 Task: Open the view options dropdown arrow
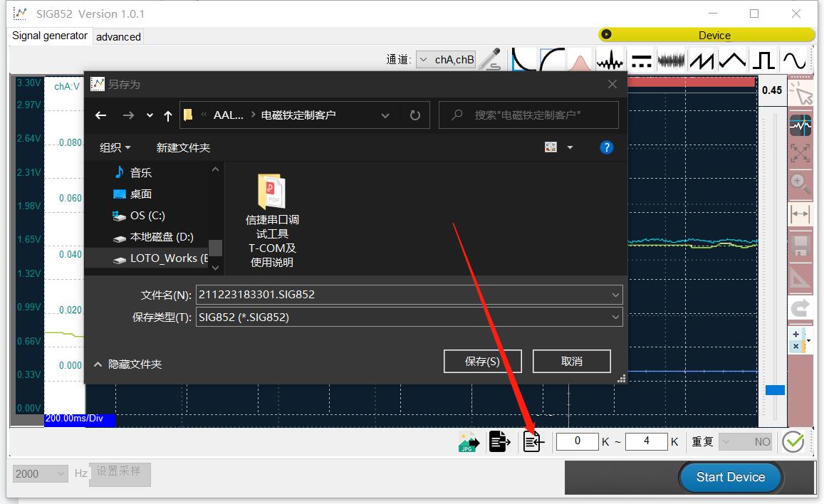click(570, 147)
